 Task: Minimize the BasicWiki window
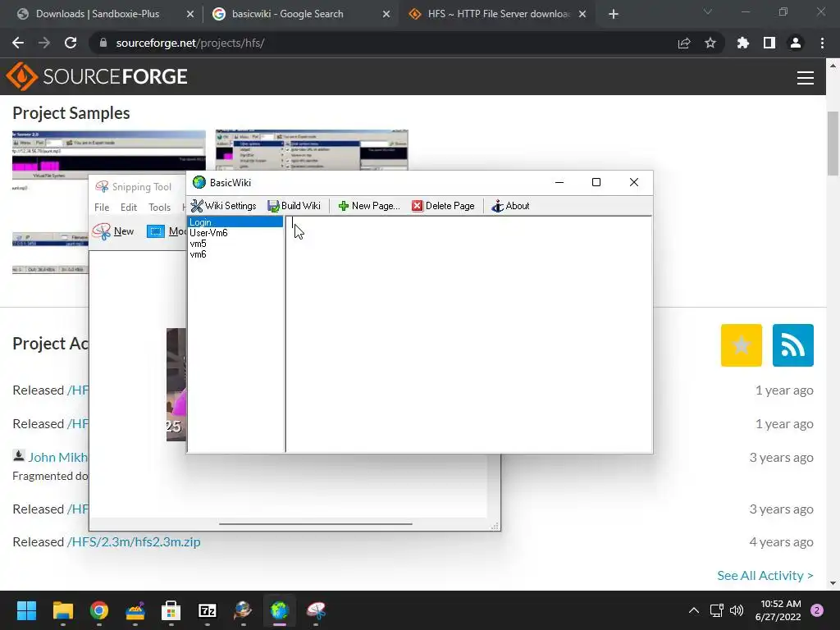tap(559, 182)
